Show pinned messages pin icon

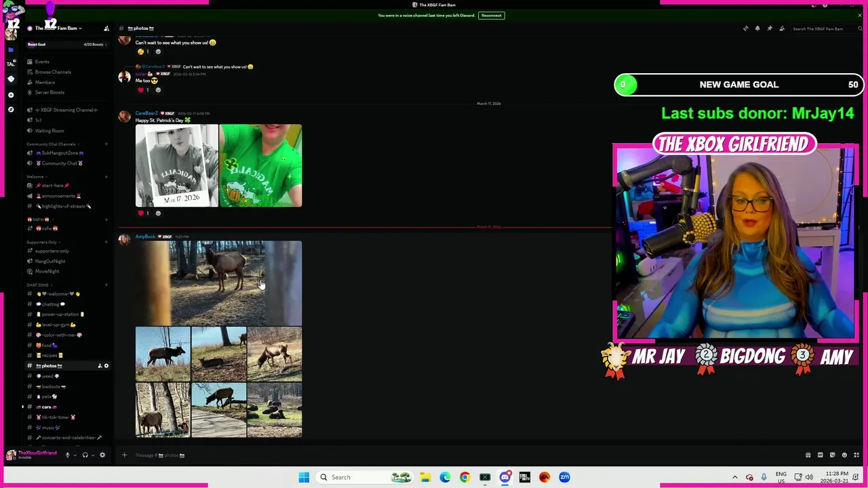tap(770, 28)
